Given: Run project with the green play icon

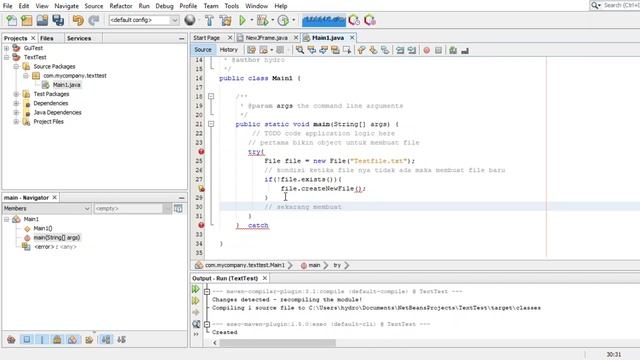Looking at the screenshot, I should (242, 20).
